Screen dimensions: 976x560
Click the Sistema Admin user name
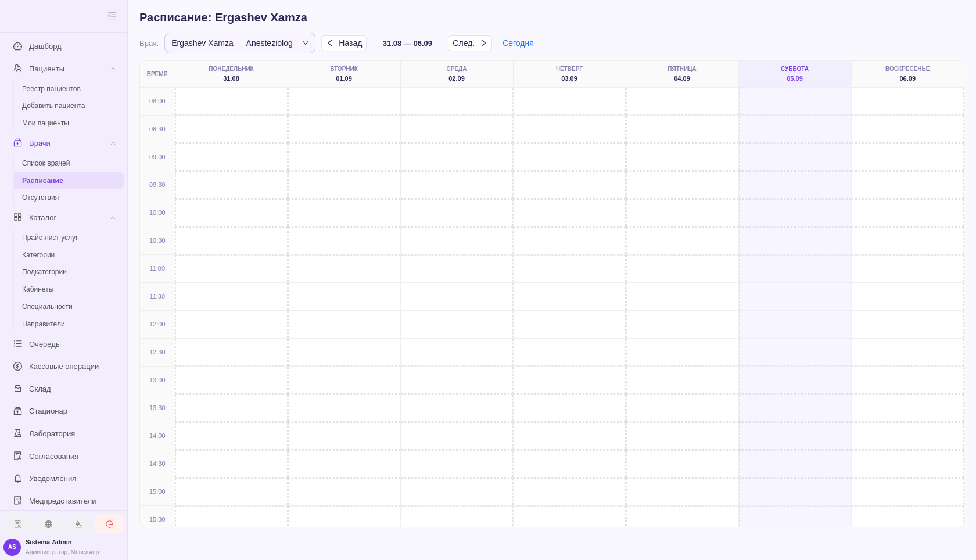49,542
